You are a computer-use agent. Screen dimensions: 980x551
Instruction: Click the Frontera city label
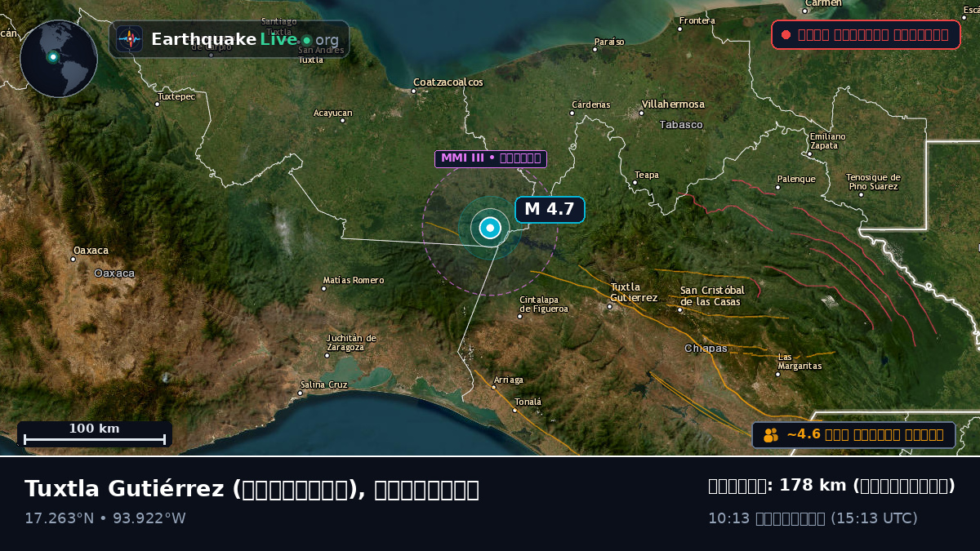tap(697, 20)
